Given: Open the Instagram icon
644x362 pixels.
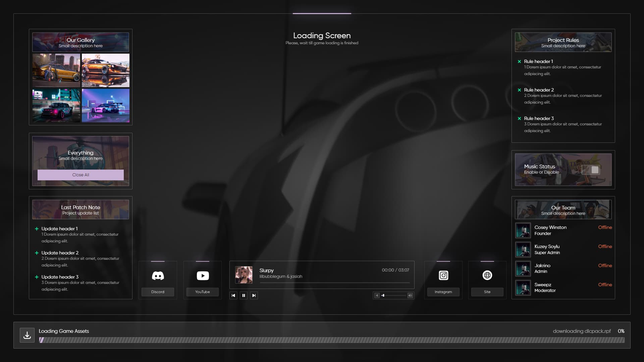Looking at the screenshot, I should pos(443,275).
